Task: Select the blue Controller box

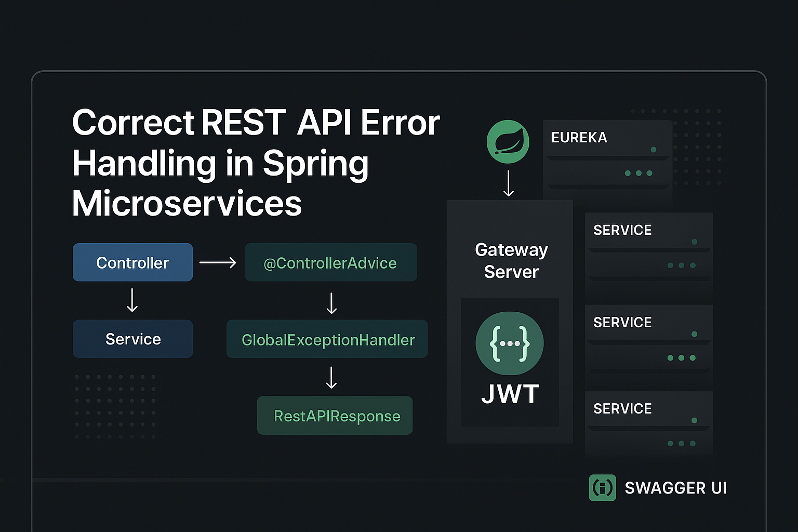Action: click(x=132, y=262)
